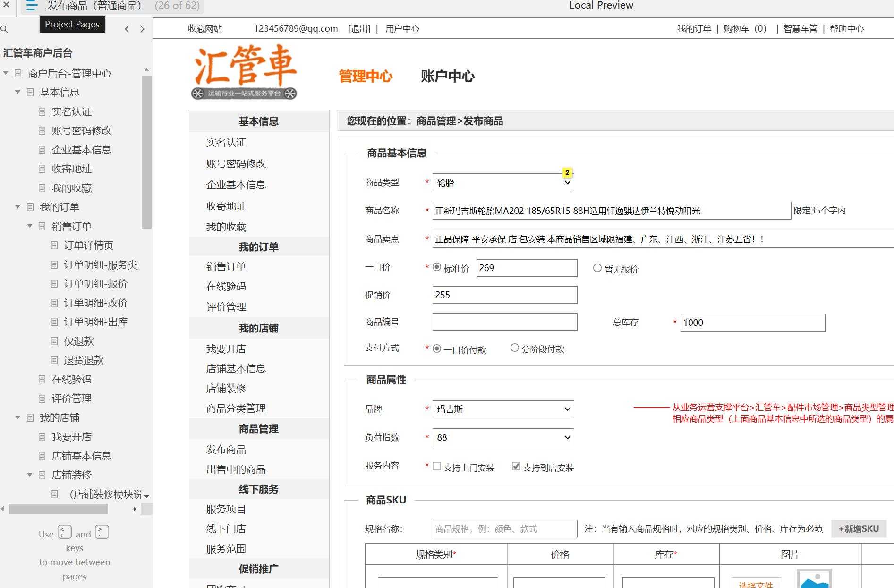This screenshot has height=588, width=894.
Task: Close the preview sidebar with the X icon
Action: point(6,5)
